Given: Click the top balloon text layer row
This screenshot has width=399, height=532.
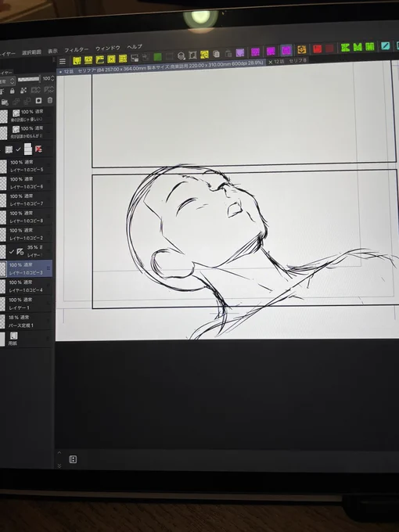Looking at the screenshot, I should point(27,115).
